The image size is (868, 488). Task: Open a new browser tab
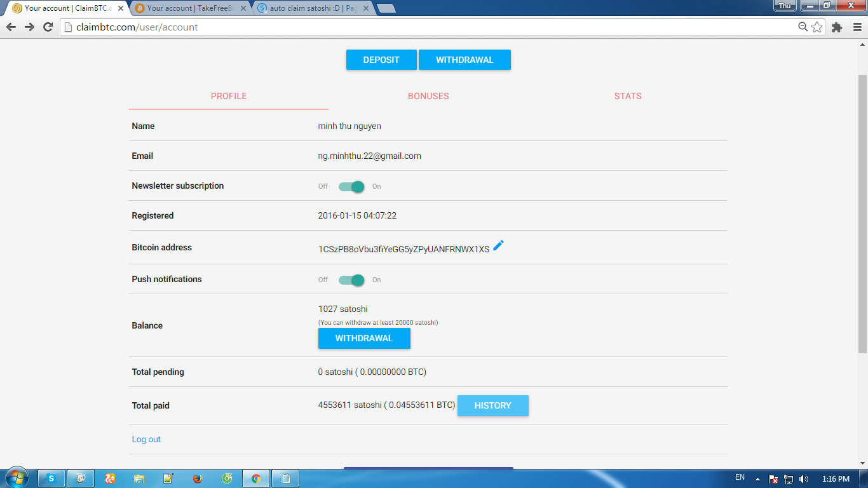386,8
